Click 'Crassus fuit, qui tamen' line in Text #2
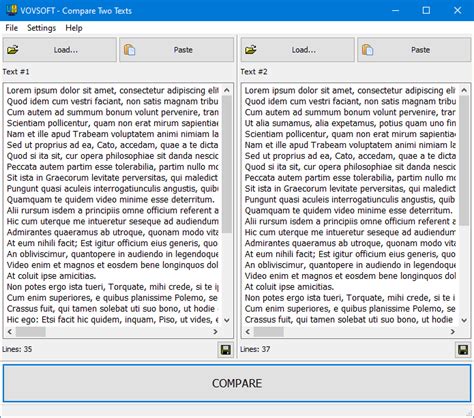 coord(349,320)
